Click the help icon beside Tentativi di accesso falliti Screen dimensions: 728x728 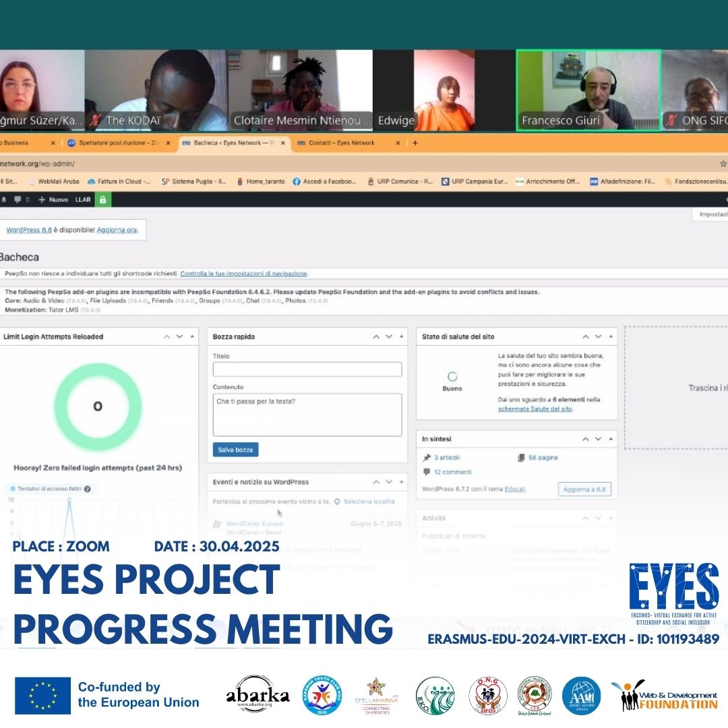[x=87, y=489]
